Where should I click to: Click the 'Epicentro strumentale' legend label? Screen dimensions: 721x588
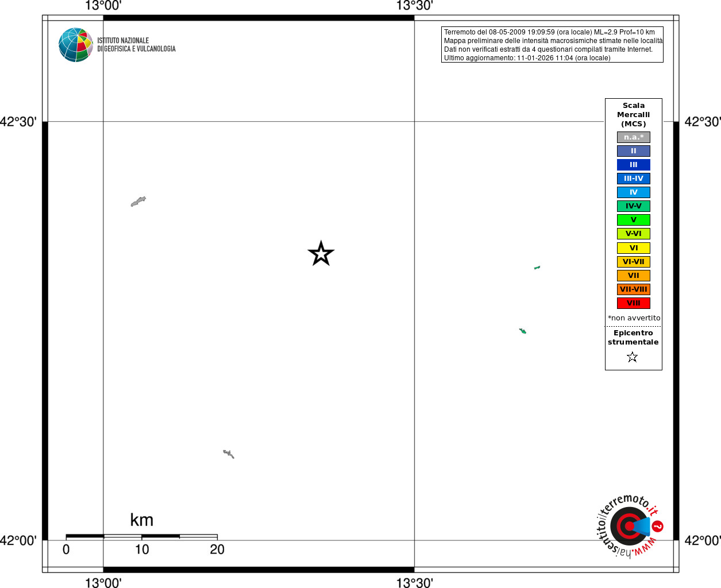(633, 338)
